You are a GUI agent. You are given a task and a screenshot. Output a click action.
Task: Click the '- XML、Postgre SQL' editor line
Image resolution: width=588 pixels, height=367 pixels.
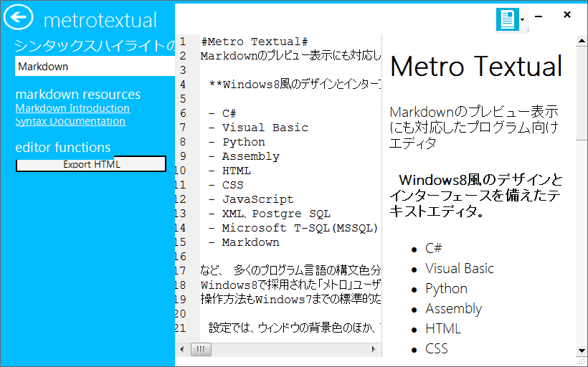click(269, 214)
